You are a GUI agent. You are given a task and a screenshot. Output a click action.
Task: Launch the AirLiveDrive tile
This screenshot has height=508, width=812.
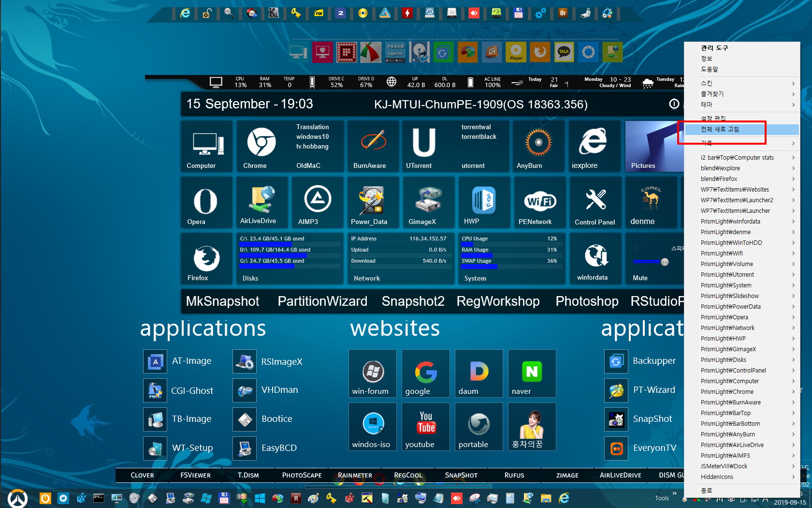262,202
